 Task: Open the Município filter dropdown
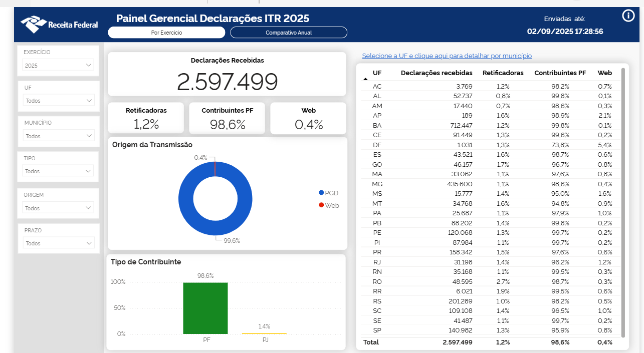click(x=58, y=136)
